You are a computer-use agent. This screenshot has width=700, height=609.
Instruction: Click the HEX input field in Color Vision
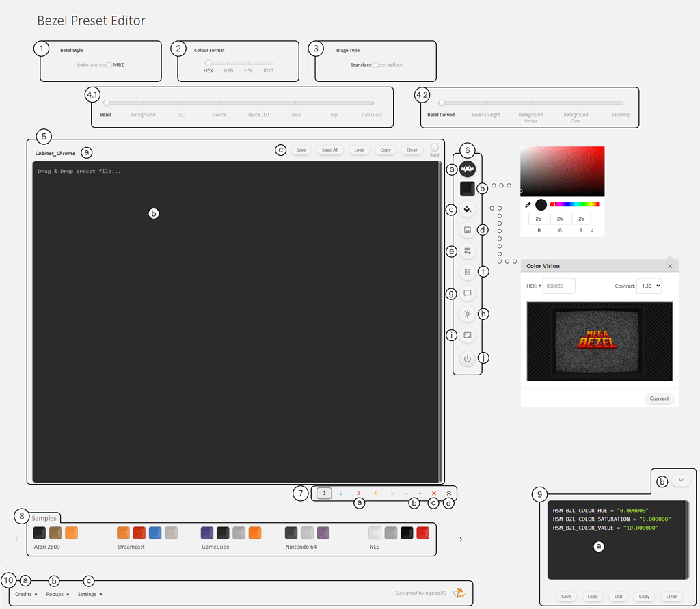click(558, 286)
